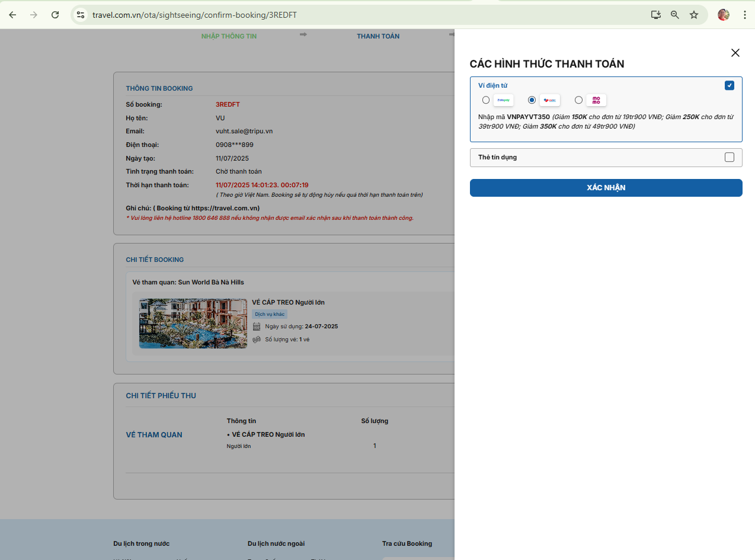The height and width of the screenshot is (560, 755).
Task: View site information icon in address bar
Action: (81, 15)
